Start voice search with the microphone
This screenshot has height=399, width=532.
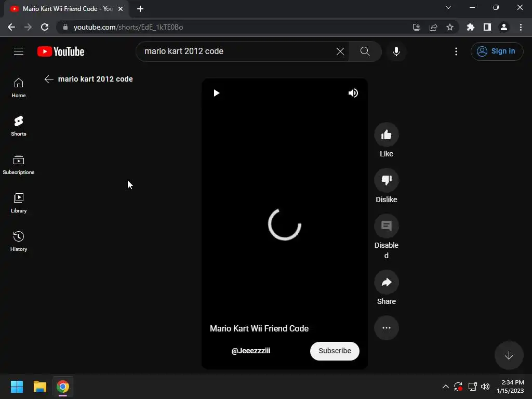(x=396, y=51)
